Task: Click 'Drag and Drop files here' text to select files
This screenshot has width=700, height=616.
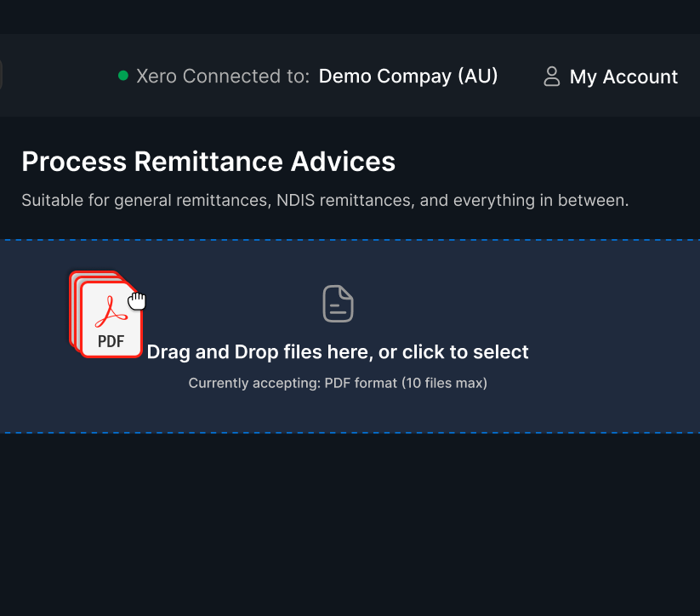Action: pos(338,352)
